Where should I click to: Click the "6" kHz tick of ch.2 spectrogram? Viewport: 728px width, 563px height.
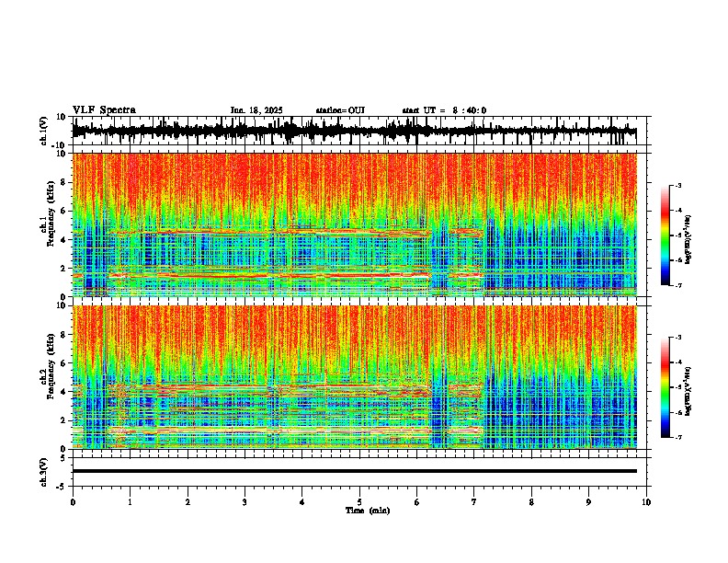(63, 363)
